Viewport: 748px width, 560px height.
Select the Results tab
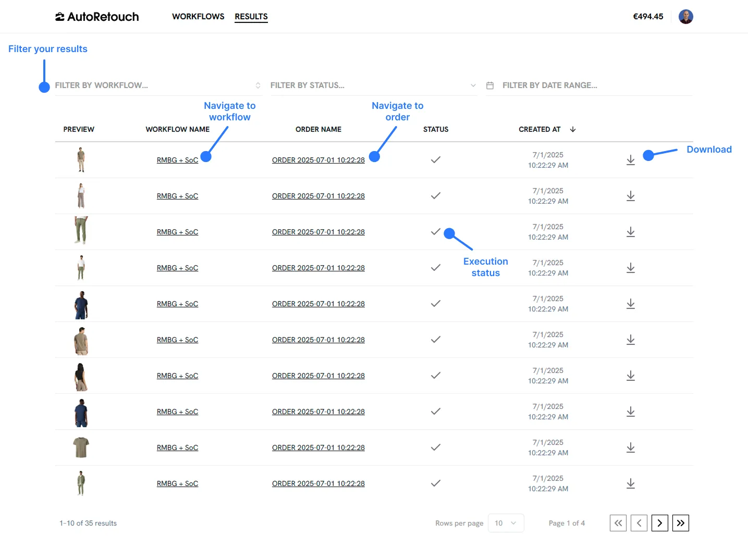(251, 16)
